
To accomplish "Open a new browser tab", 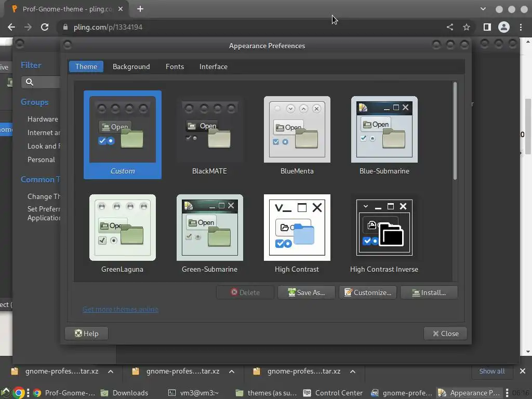I will [x=140, y=9].
